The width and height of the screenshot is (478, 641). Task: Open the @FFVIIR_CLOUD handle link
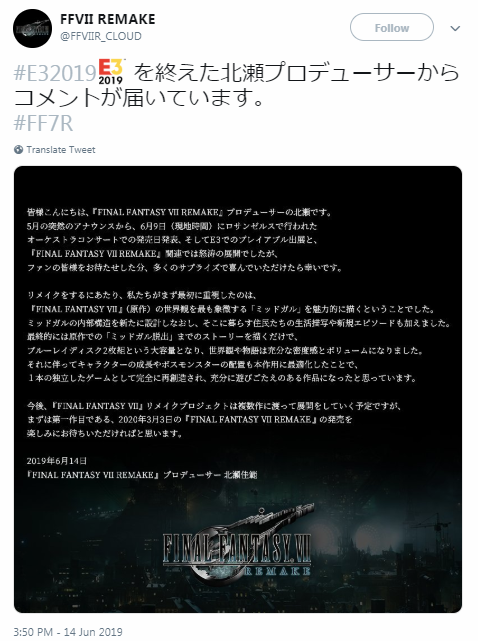[x=101, y=36]
